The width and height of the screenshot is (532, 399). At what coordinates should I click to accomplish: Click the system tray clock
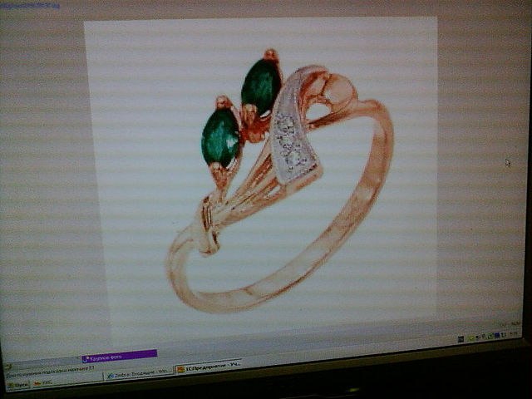(x=514, y=333)
